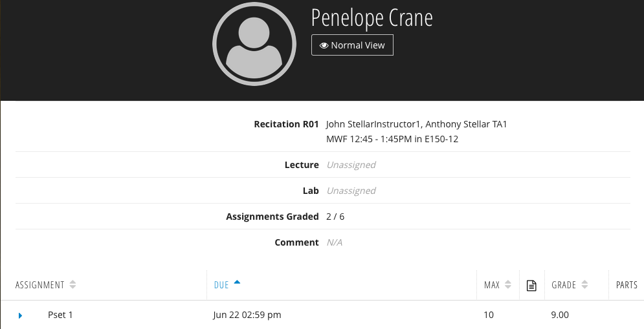The height and width of the screenshot is (329, 644).
Task: Click the student name Penelope Crane
Action: 372,17
